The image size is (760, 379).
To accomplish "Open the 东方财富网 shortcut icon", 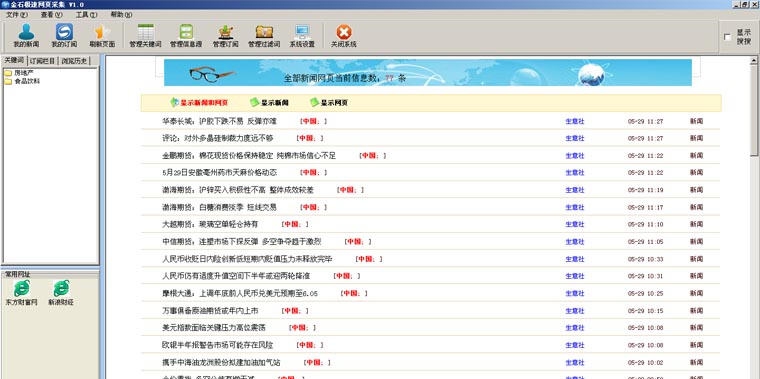I will [21, 288].
